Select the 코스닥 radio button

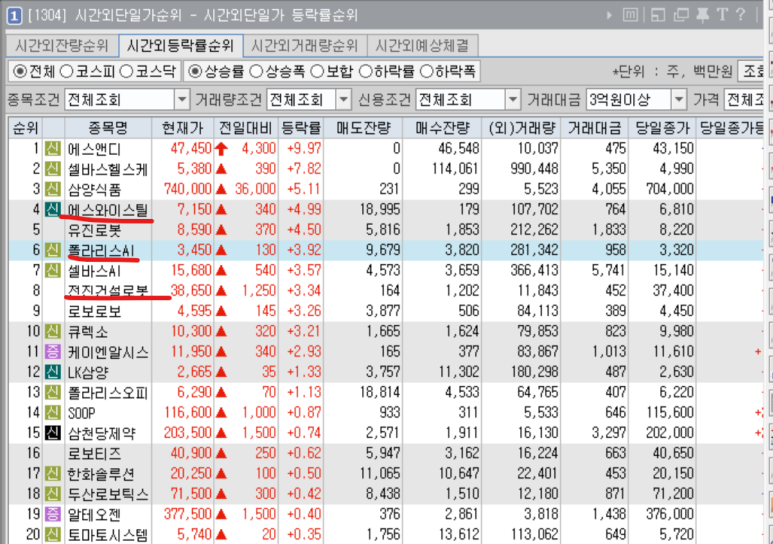click(127, 72)
